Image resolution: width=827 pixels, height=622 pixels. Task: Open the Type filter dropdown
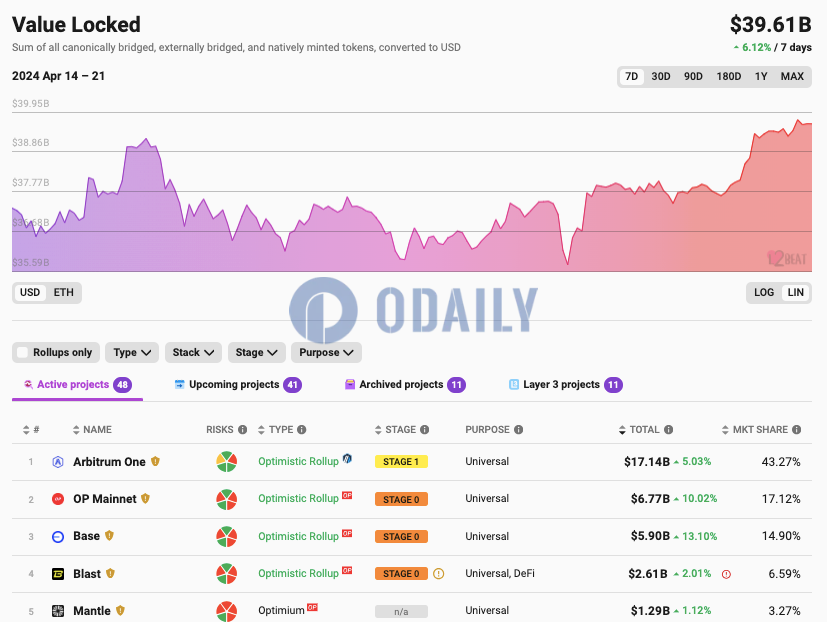pos(132,352)
